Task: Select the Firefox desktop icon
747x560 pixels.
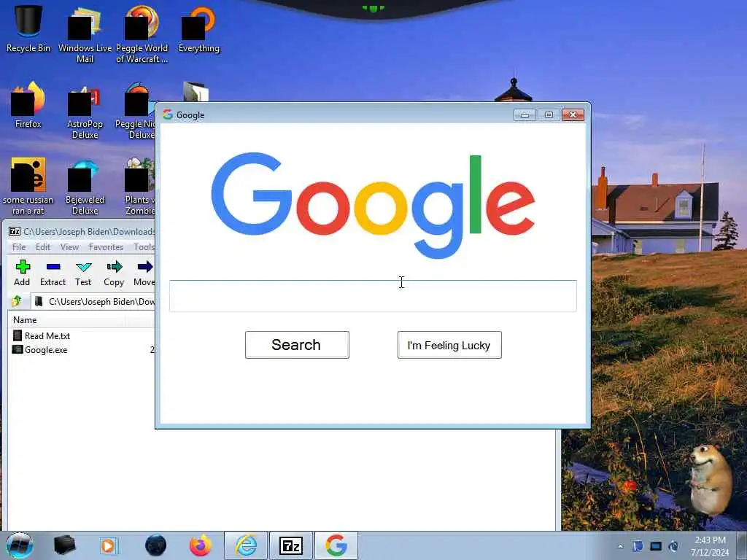Action: [28, 105]
